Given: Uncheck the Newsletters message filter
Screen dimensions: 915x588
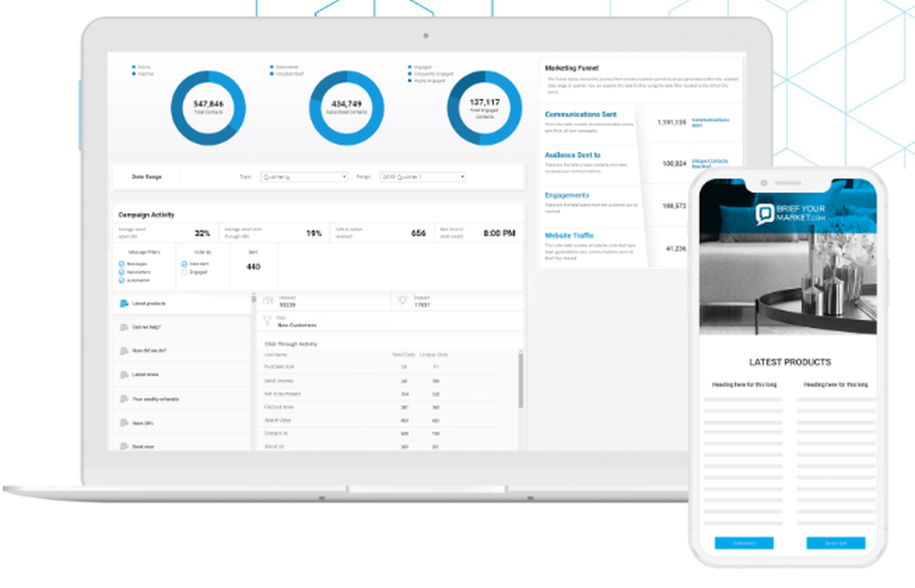Looking at the screenshot, I should 121,272.
